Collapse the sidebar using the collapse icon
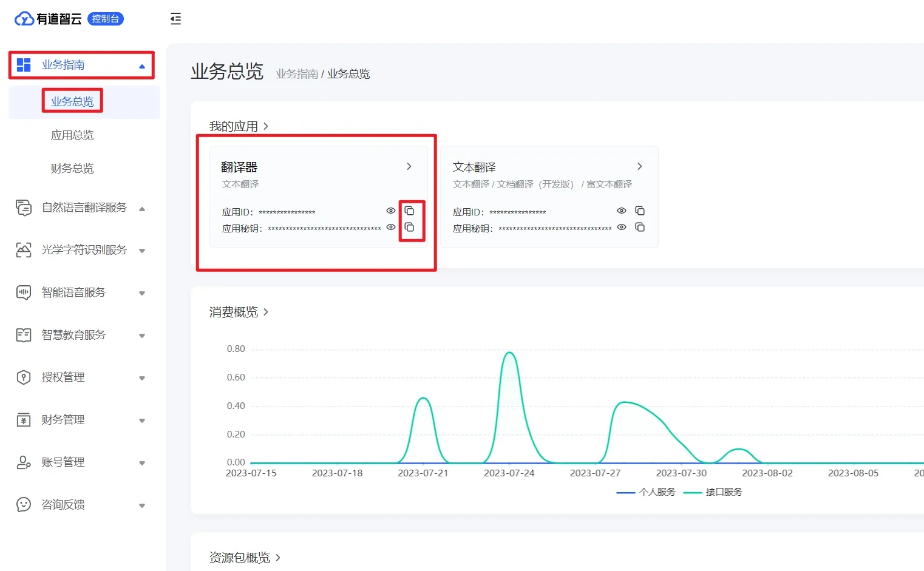 pos(175,19)
